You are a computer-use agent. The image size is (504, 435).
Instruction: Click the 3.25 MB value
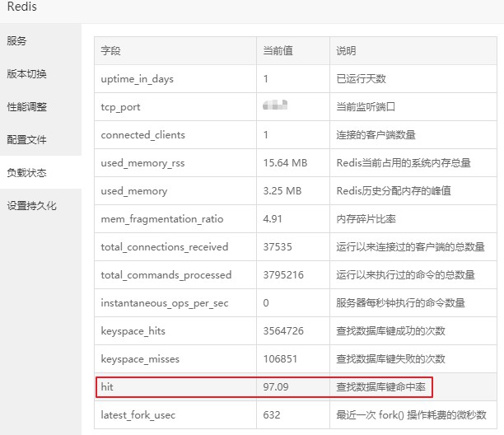[x=282, y=191]
